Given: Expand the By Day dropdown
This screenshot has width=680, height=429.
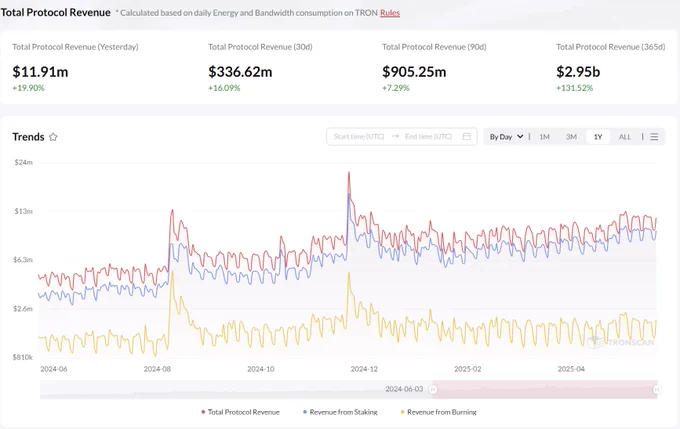Looking at the screenshot, I should [506, 137].
